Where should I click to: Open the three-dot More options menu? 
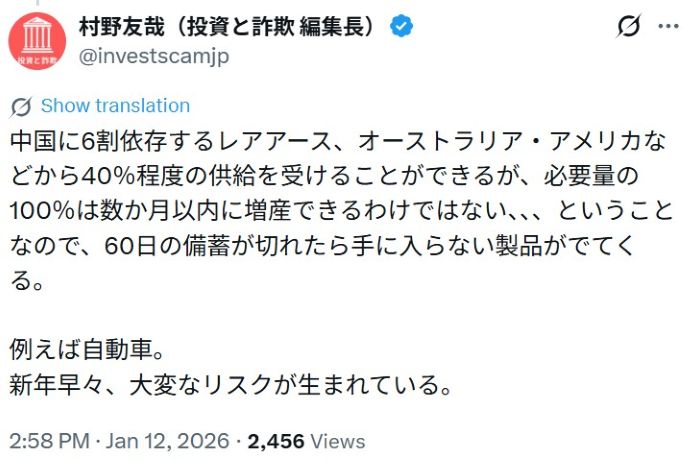coord(668,28)
